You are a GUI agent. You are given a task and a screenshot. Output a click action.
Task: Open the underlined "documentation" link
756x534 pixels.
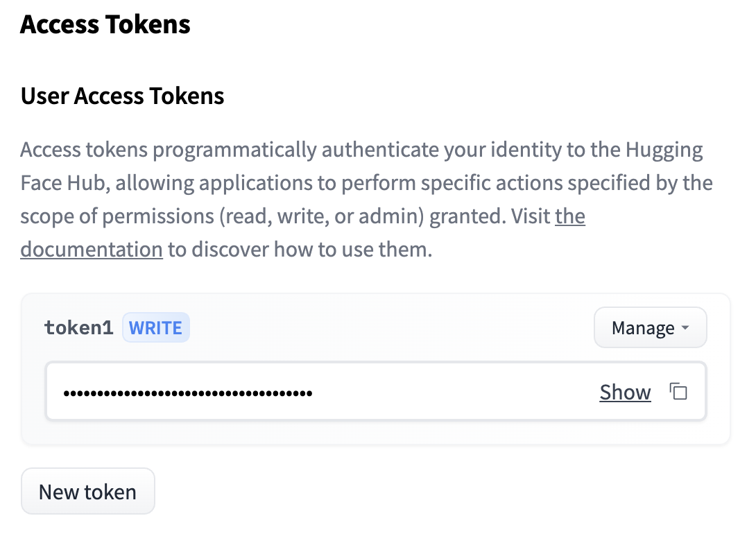coord(92,250)
